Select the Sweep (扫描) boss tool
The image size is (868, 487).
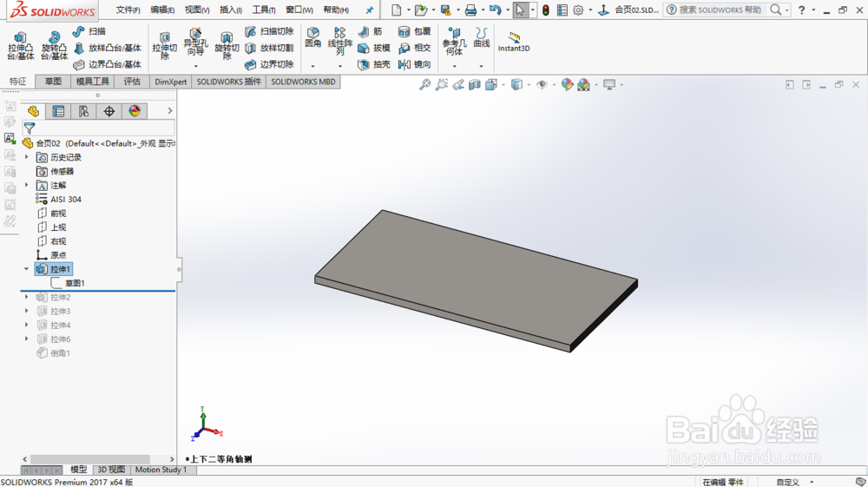point(89,31)
